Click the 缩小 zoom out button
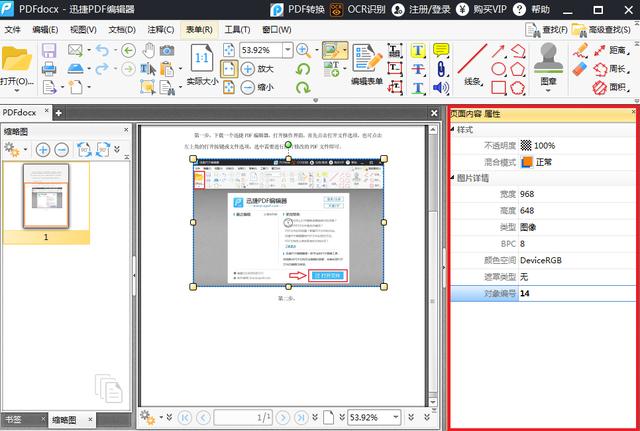The width and height of the screenshot is (640, 431). pyautogui.click(x=257, y=87)
